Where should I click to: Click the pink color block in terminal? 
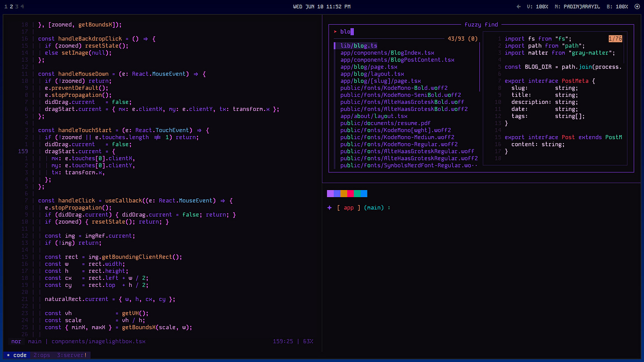pos(350,194)
